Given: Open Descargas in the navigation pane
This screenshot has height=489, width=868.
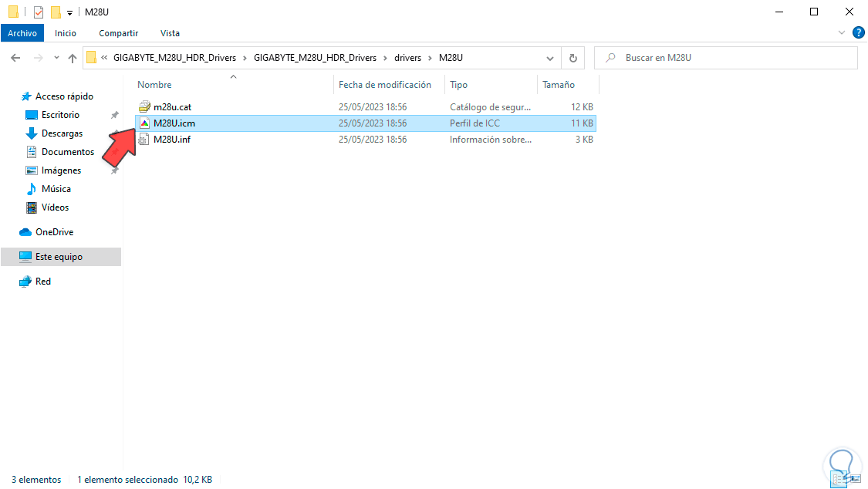Looking at the screenshot, I should [62, 133].
